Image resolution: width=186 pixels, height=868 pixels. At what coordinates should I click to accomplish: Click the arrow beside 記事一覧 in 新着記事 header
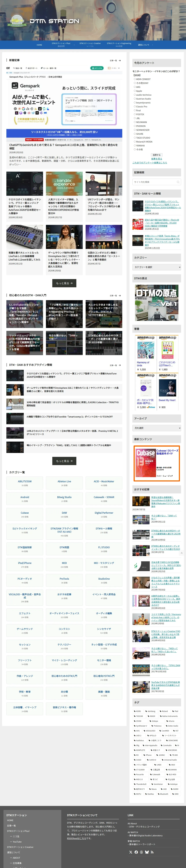click(120, 61)
